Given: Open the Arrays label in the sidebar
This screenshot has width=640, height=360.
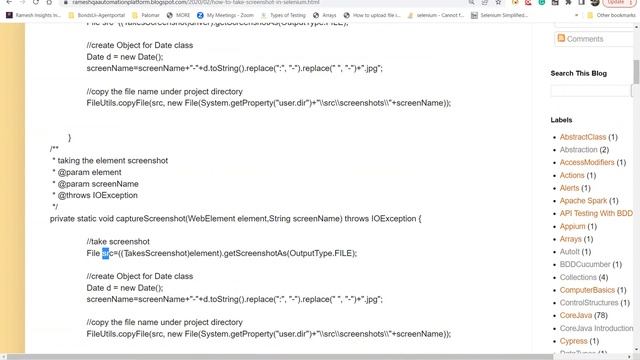Looking at the screenshot, I should click(x=571, y=239).
